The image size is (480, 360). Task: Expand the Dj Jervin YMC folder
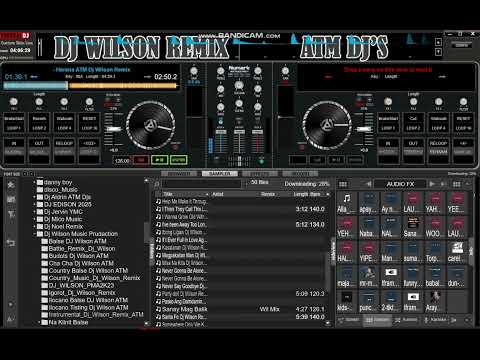(34, 212)
